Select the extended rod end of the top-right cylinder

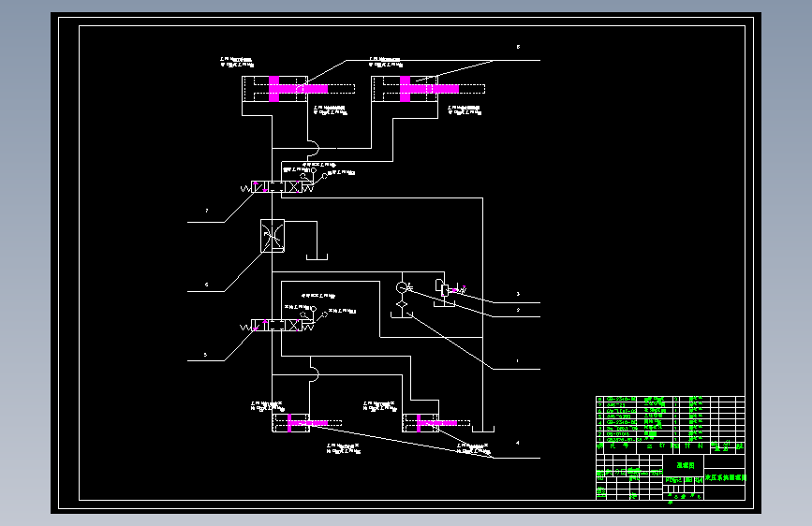[x=472, y=89]
